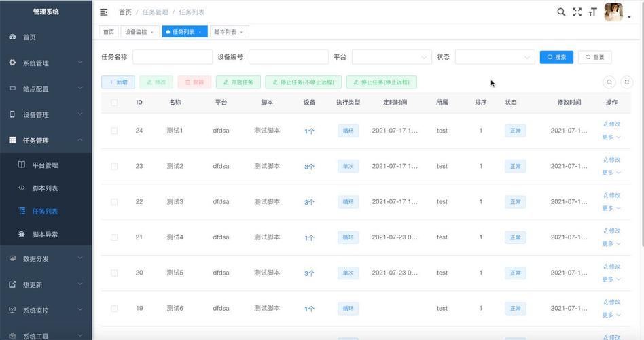
Task: Open the 平台 filter dropdown
Action: pos(391,57)
